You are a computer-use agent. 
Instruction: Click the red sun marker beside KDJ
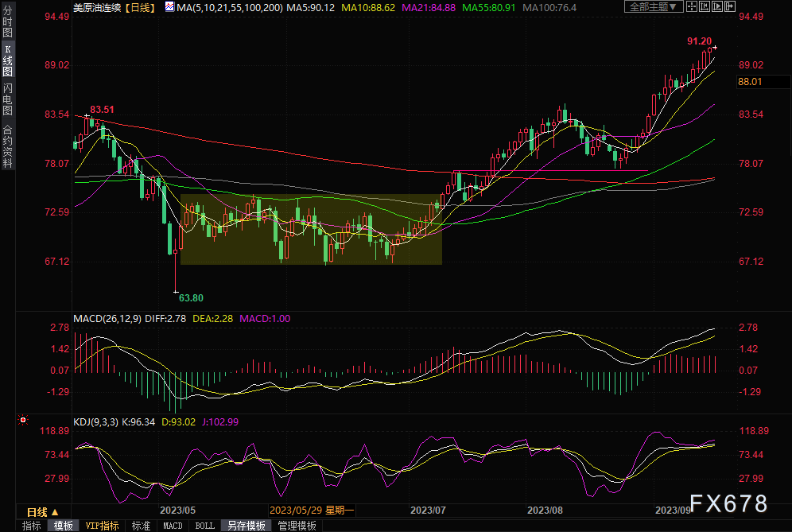(23, 421)
